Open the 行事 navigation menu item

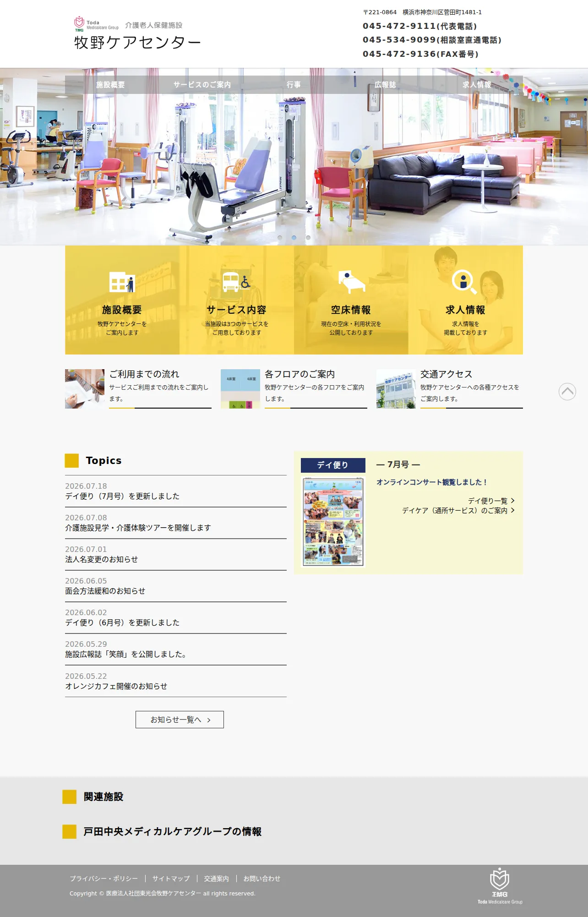[294, 85]
